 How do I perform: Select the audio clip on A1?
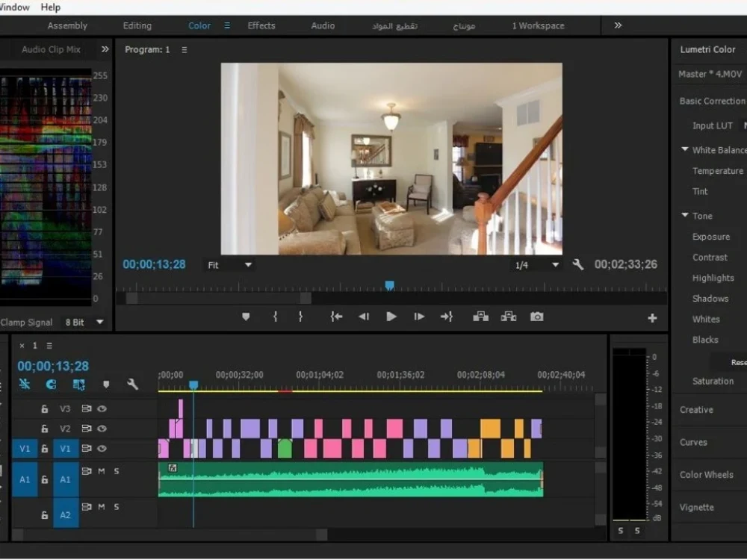(x=350, y=479)
